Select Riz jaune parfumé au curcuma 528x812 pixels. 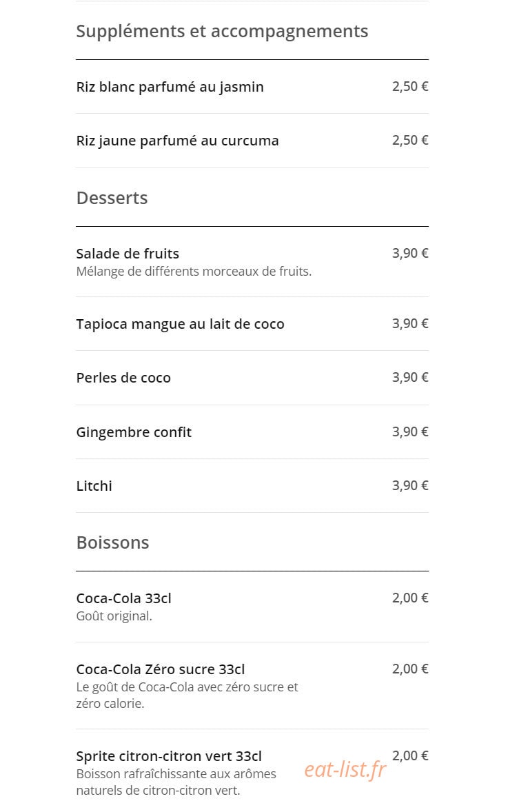point(252,141)
